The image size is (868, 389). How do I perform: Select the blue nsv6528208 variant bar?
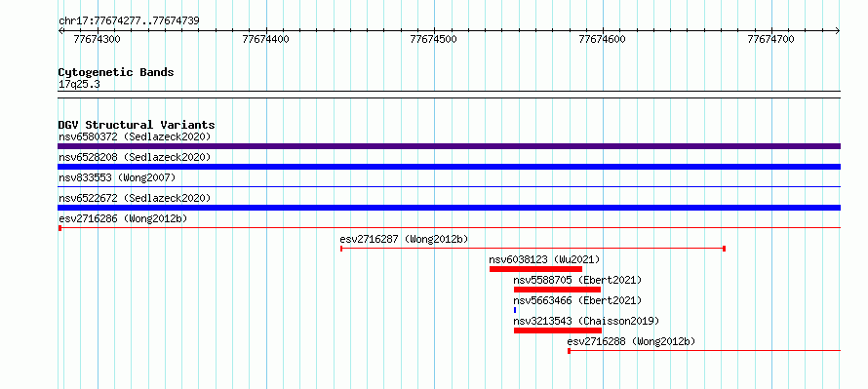tap(449, 167)
